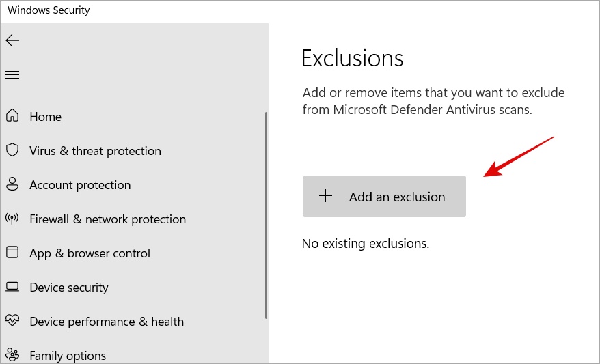The width and height of the screenshot is (600, 364).
Task: Select Family options in sidebar
Action: (68, 356)
